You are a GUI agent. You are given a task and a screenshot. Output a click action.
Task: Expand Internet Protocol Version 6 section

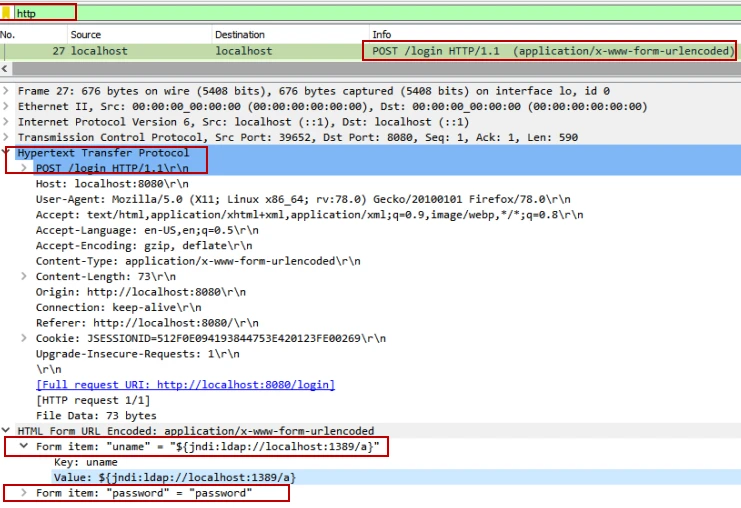[8, 122]
